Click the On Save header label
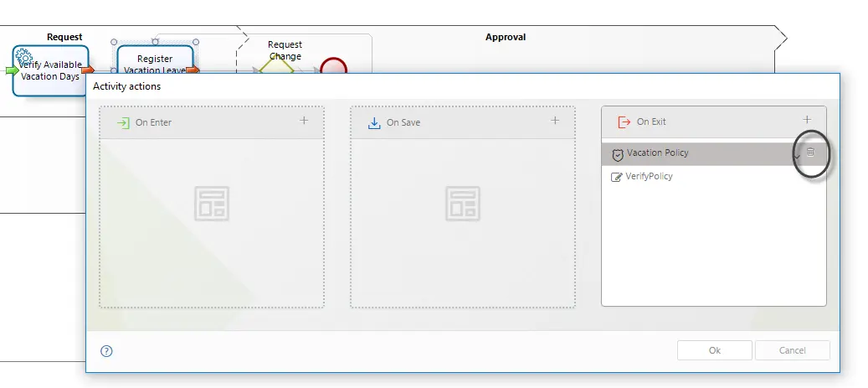The image size is (868, 388). coord(403,122)
